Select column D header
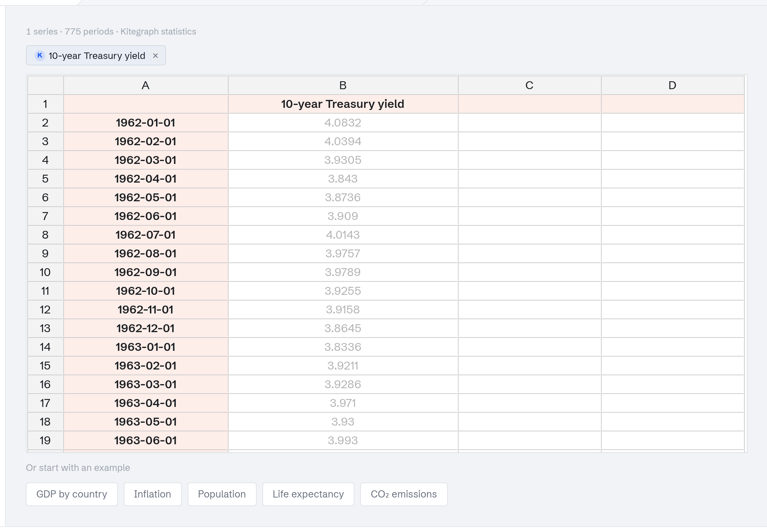This screenshot has width=767, height=532. (x=672, y=85)
